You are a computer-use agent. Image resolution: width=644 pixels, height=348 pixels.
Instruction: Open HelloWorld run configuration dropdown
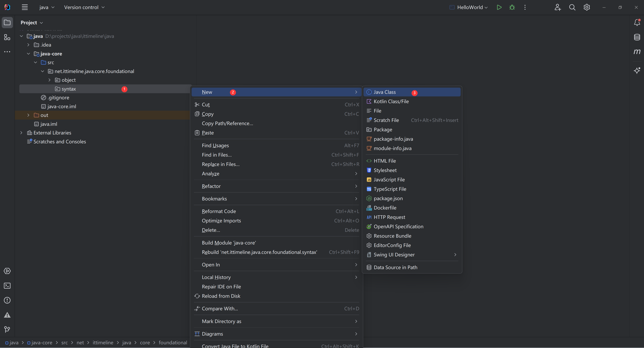point(469,7)
